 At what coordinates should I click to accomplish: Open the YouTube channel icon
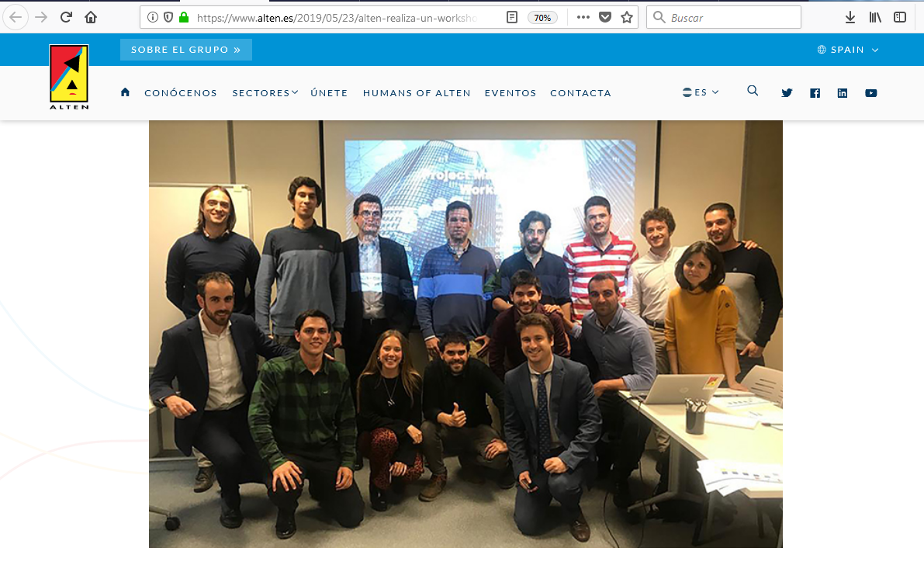[x=871, y=93]
